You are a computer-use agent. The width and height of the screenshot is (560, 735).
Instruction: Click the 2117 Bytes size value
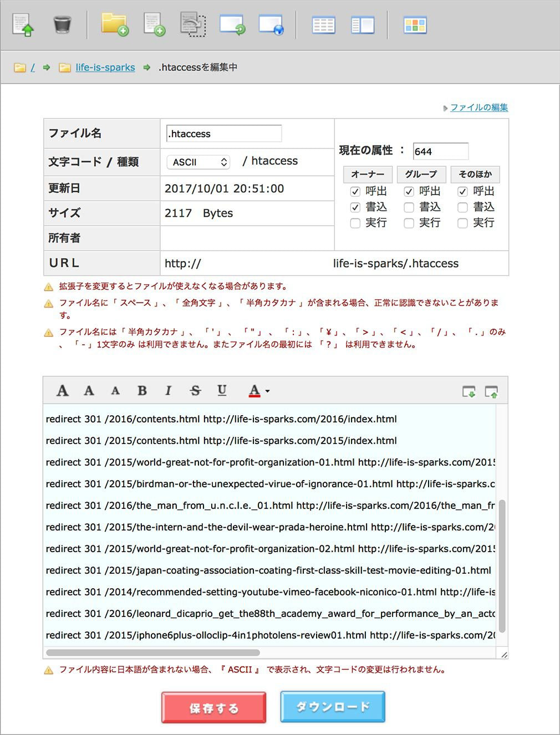pyautogui.click(x=198, y=213)
